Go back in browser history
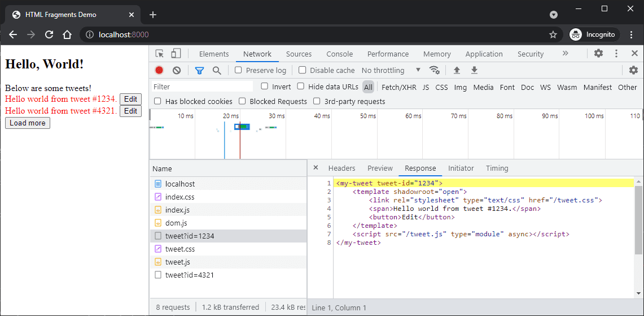Image resolution: width=644 pixels, height=316 pixels. click(x=13, y=34)
